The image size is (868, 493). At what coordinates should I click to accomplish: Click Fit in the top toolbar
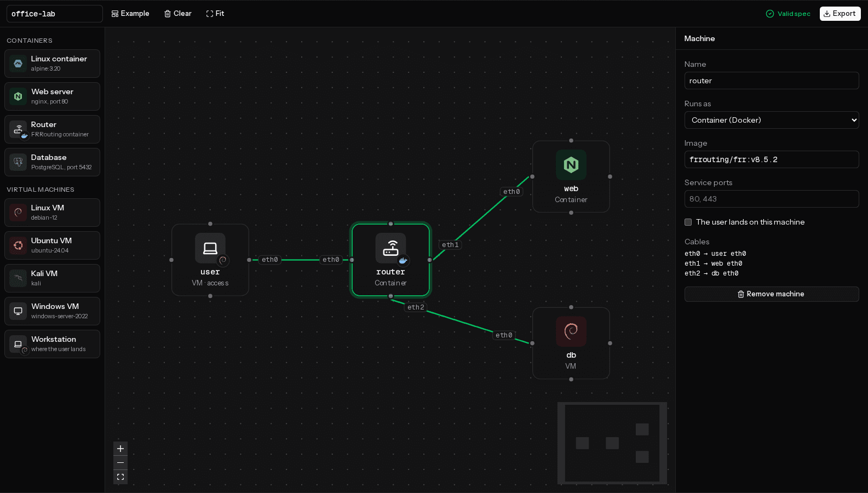(x=215, y=14)
